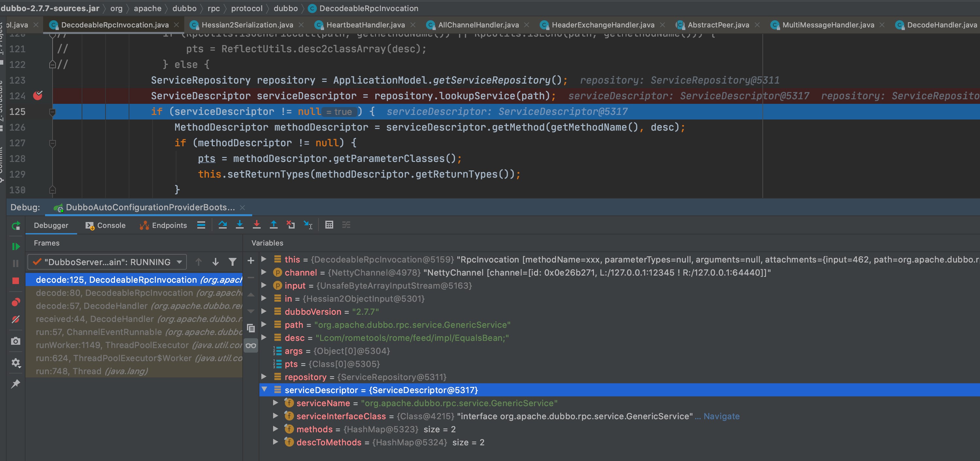Expand descToMethods HashMap node
The image size is (980, 461).
pos(275,442)
